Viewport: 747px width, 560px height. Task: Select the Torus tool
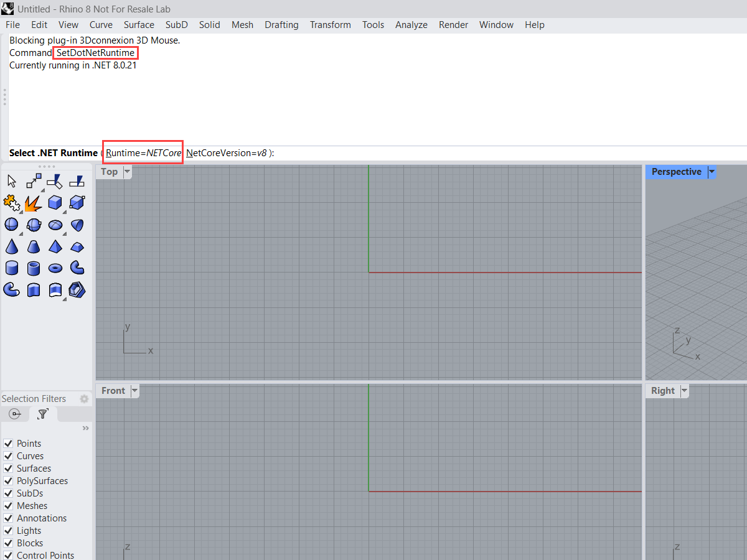55,268
